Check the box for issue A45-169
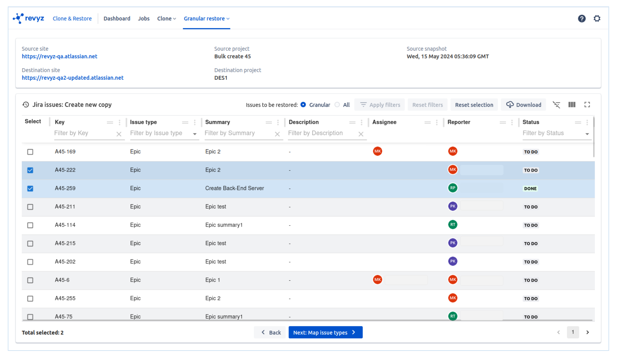Image resolution: width=644 pixels, height=359 pixels. [30, 152]
